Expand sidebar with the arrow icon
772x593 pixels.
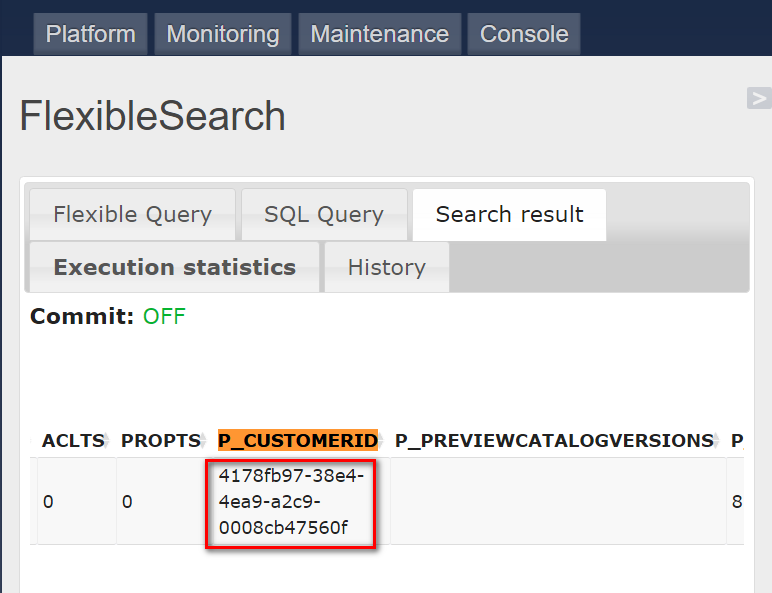[x=759, y=98]
